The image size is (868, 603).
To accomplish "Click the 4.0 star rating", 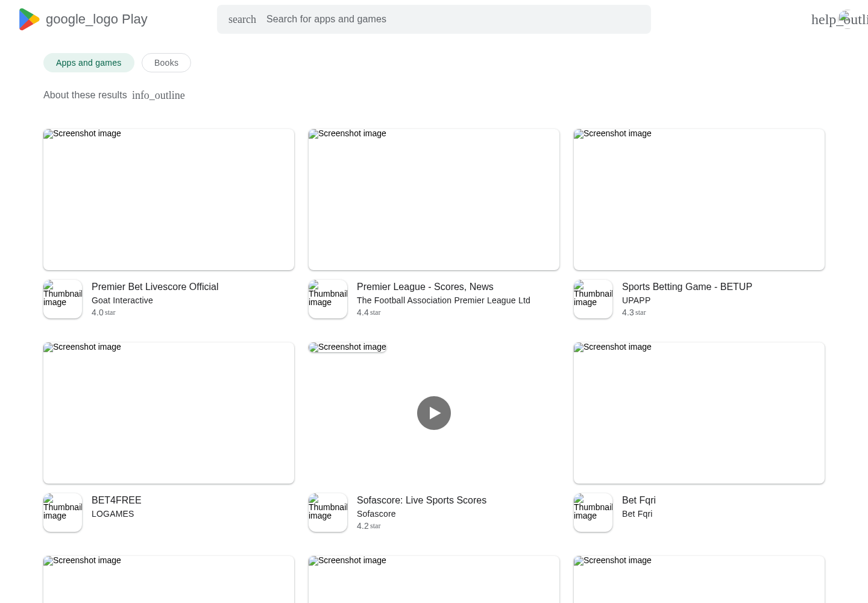I will (104, 312).
